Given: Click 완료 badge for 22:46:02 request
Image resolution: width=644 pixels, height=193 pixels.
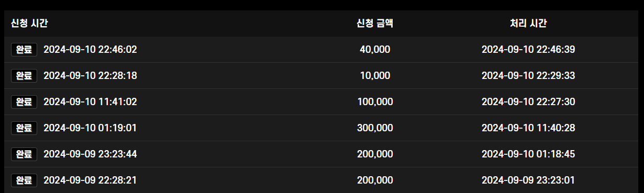Looking at the screenshot, I should 24,50.
